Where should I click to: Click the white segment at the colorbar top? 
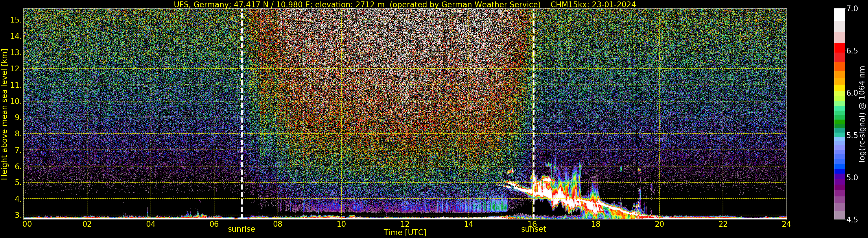pyautogui.click(x=839, y=15)
